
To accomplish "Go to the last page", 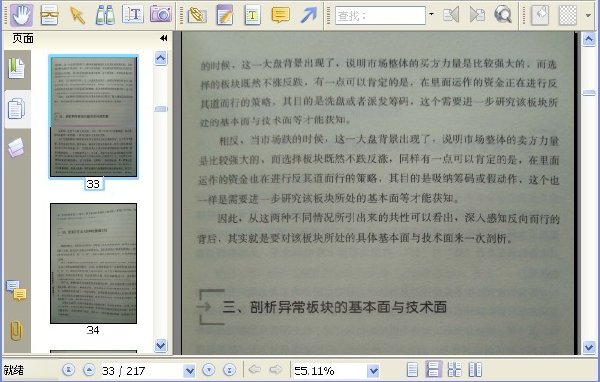I will [229, 370].
